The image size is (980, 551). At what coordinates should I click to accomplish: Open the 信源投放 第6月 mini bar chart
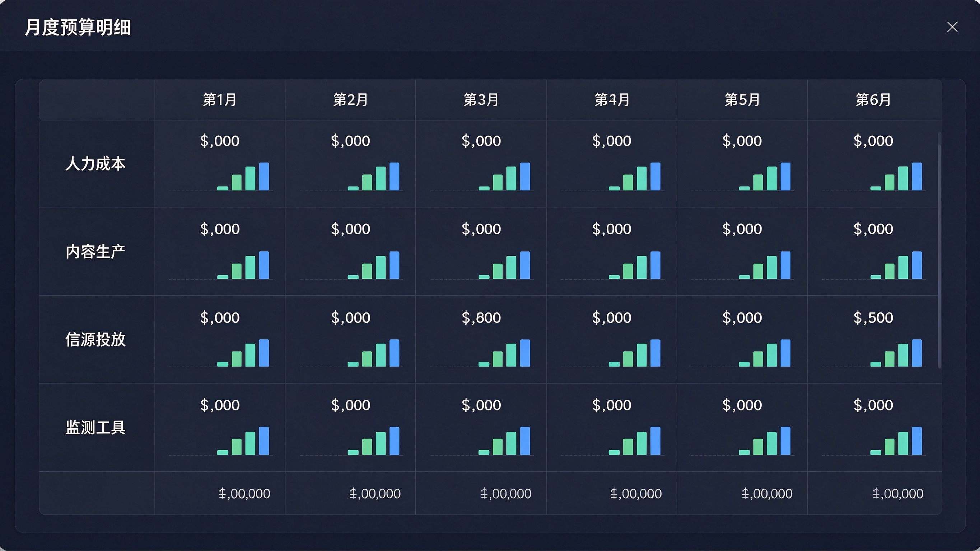click(874, 353)
